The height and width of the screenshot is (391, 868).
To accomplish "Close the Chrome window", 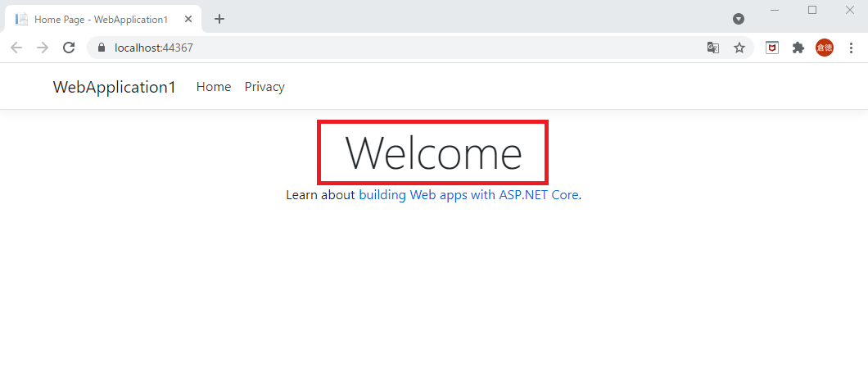I will tap(850, 10).
